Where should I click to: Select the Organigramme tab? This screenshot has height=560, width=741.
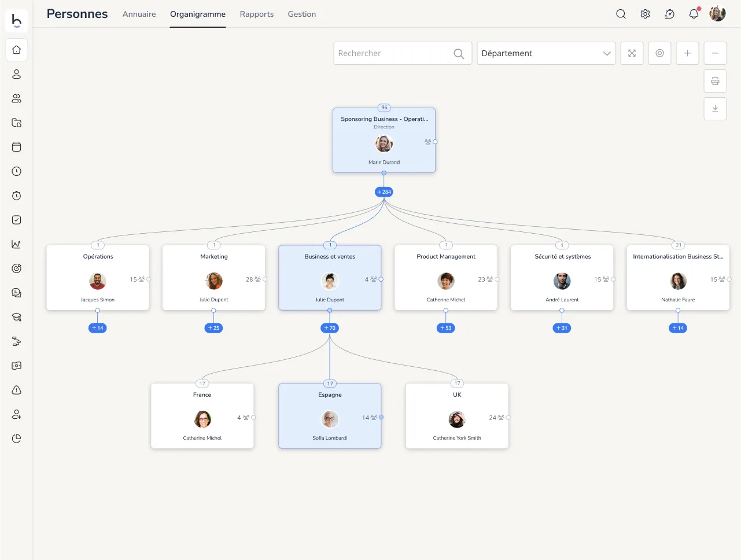click(x=198, y=14)
